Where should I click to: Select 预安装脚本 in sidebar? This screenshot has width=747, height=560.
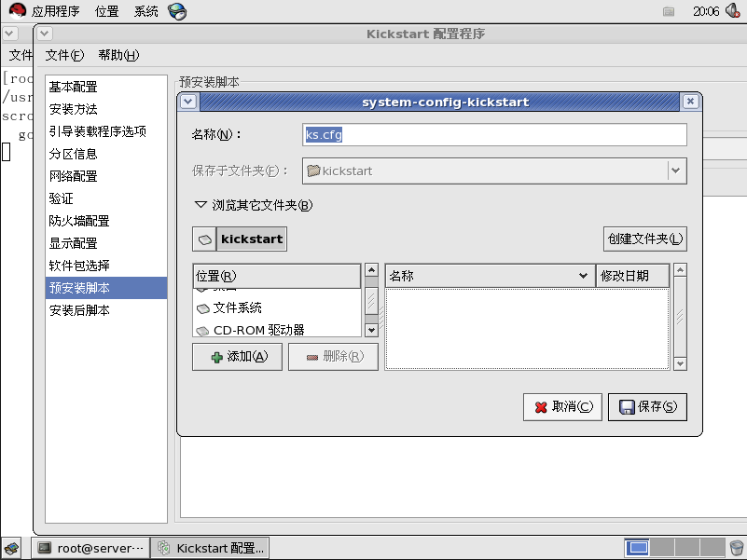106,288
